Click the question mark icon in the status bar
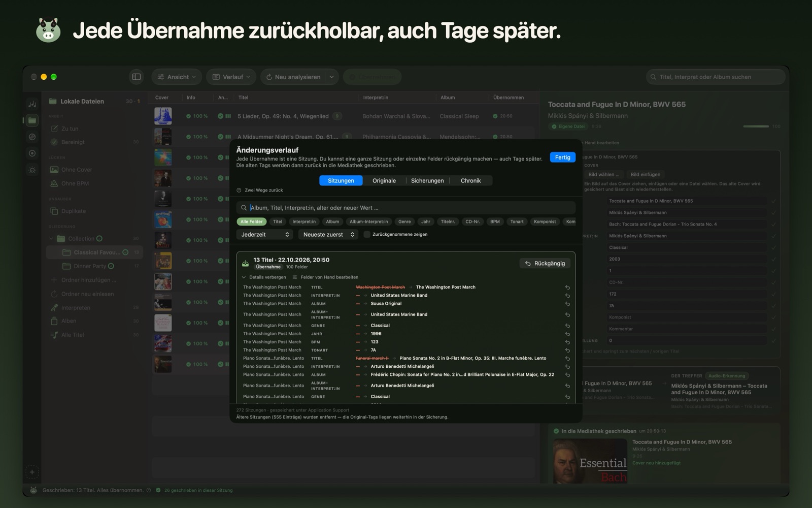 [149, 490]
